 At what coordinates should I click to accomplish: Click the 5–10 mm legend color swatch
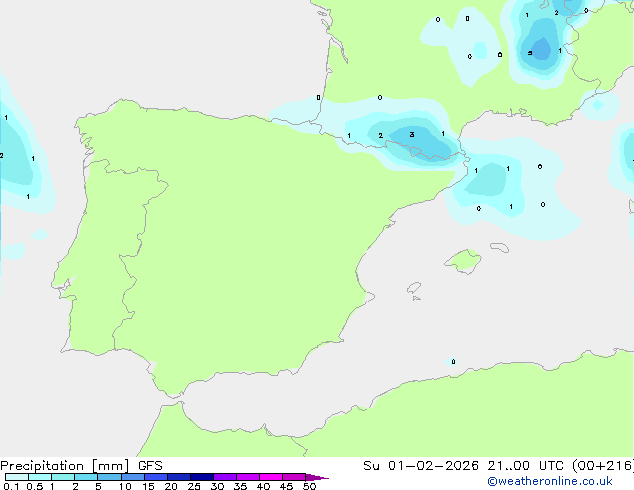(109, 477)
